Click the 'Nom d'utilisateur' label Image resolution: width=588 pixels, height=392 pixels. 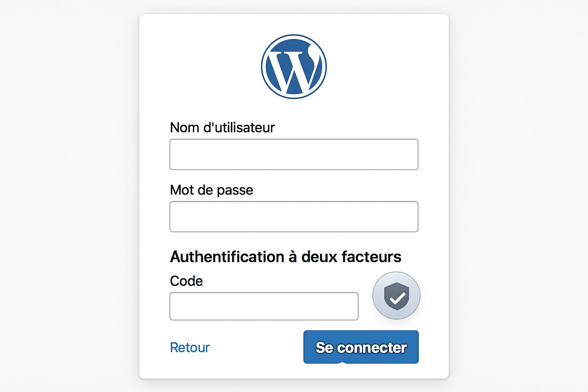[x=222, y=127]
